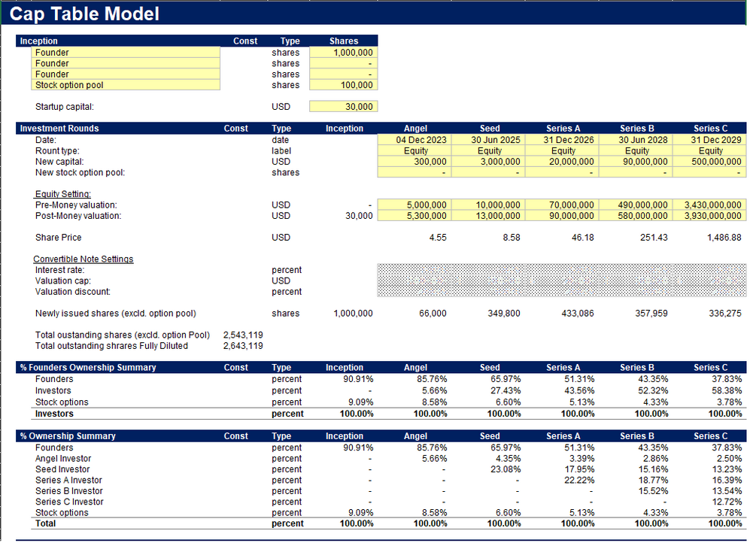Click the Angel round date 04 Dec 2023

[414, 140]
